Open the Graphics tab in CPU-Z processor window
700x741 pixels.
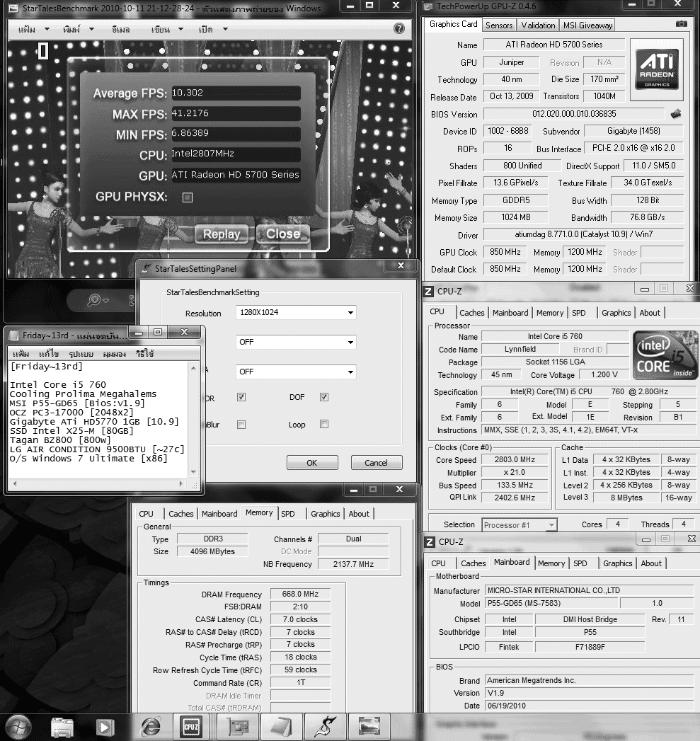click(x=616, y=313)
